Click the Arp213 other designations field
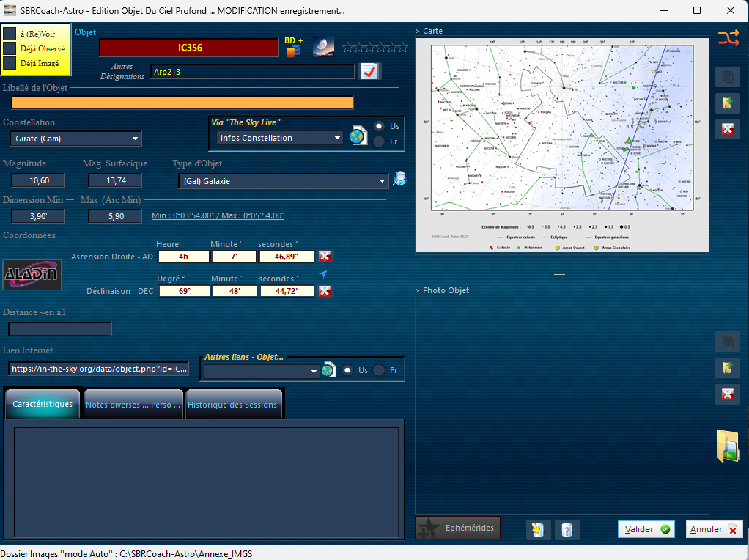This screenshot has height=560, width=749. 252,72
